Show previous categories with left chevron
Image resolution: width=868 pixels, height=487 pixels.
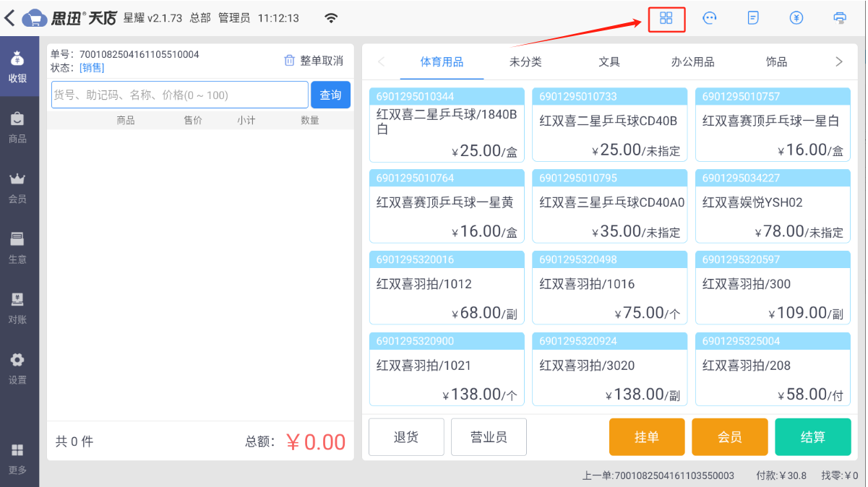pos(382,62)
